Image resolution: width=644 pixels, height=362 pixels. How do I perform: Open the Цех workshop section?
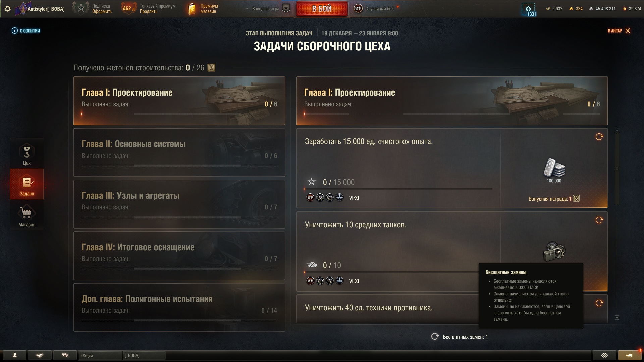[x=27, y=154]
